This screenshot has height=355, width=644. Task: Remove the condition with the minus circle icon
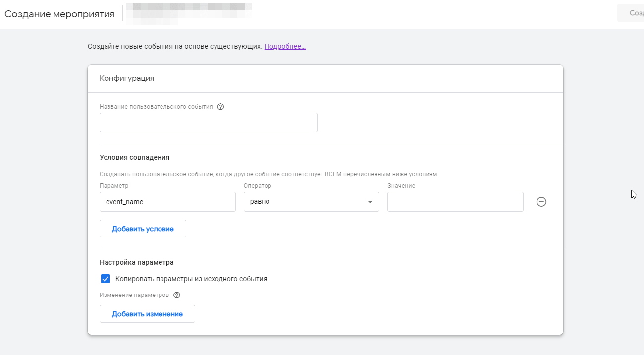[x=541, y=202]
